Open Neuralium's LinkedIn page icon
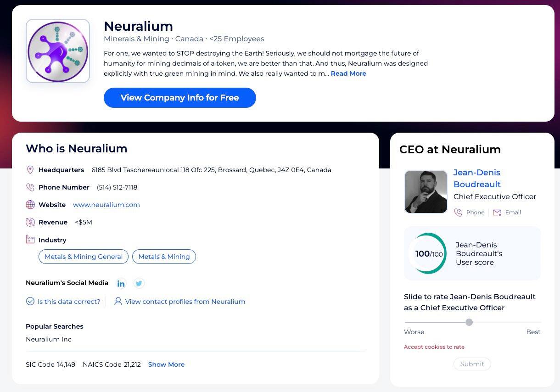This screenshot has height=392, width=560. click(121, 283)
